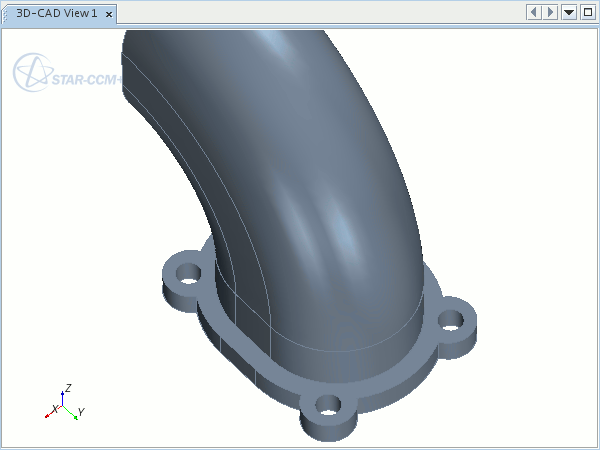Click the Y axis label on the triad
600x450 pixels.
tap(81, 411)
